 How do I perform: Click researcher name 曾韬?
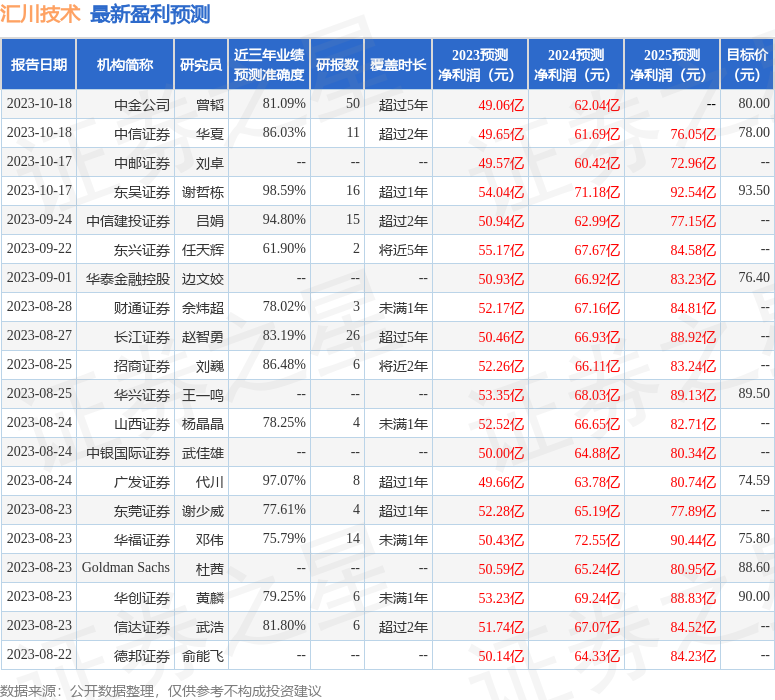210,105
